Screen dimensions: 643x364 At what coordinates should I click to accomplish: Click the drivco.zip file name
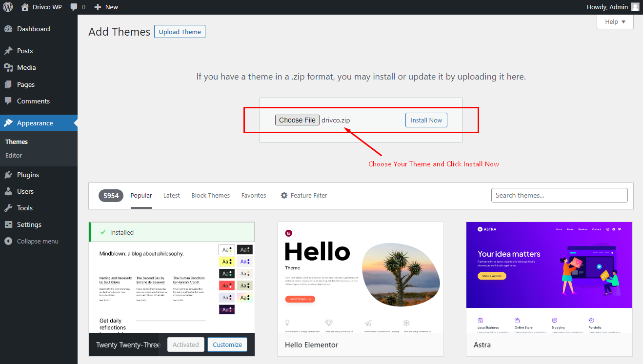coord(336,120)
